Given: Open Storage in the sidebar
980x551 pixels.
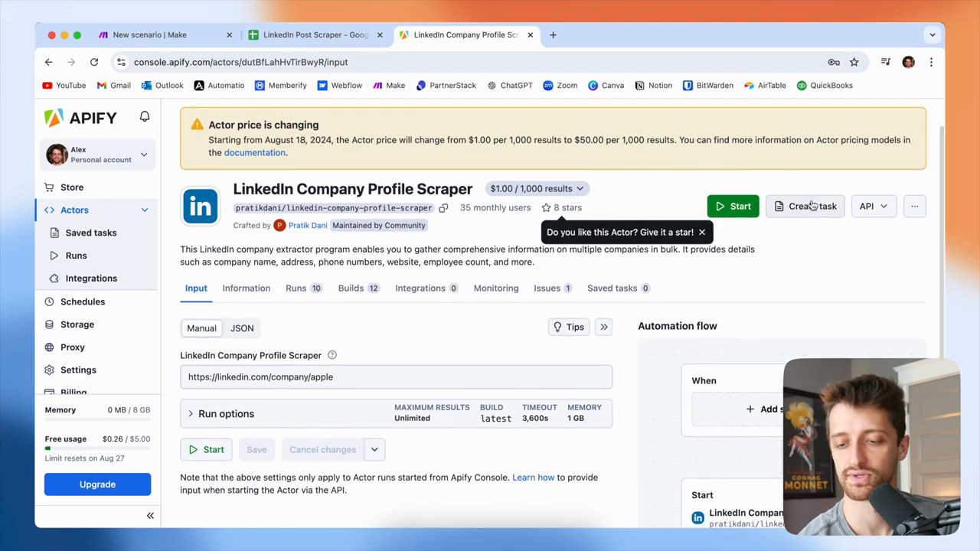Looking at the screenshot, I should (x=77, y=324).
